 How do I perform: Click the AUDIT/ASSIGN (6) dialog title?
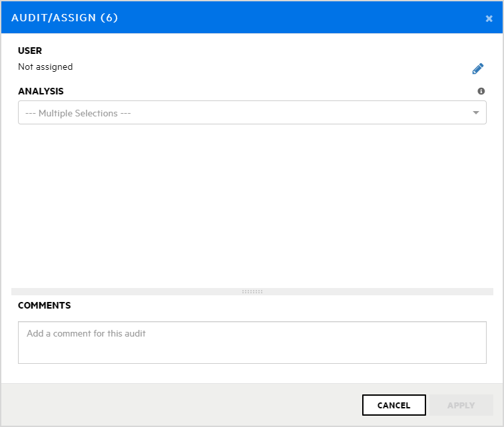click(65, 18)
